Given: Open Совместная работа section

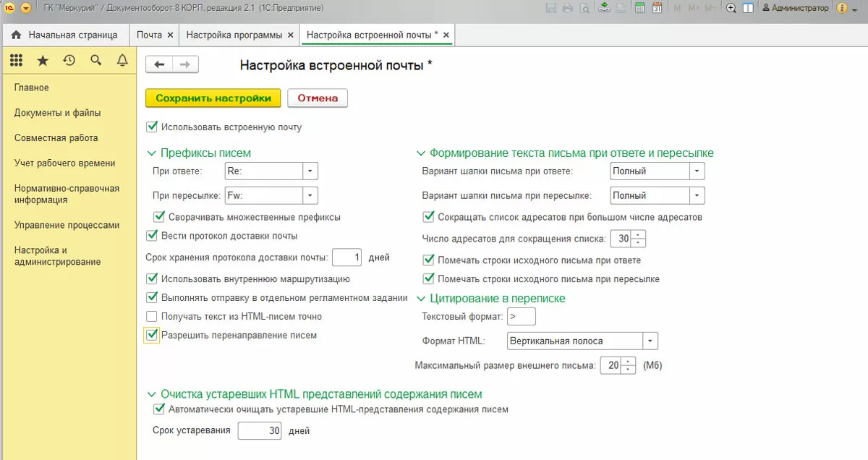Looking at the screenshot, I should (x=56, y=137).
